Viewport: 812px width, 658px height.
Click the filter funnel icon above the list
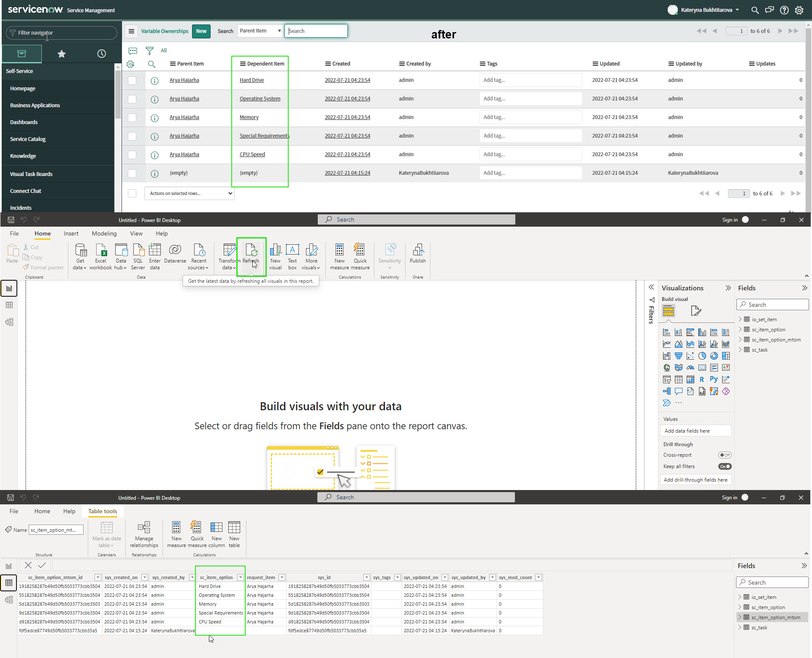pyautogui.click(x=149, y=51)
